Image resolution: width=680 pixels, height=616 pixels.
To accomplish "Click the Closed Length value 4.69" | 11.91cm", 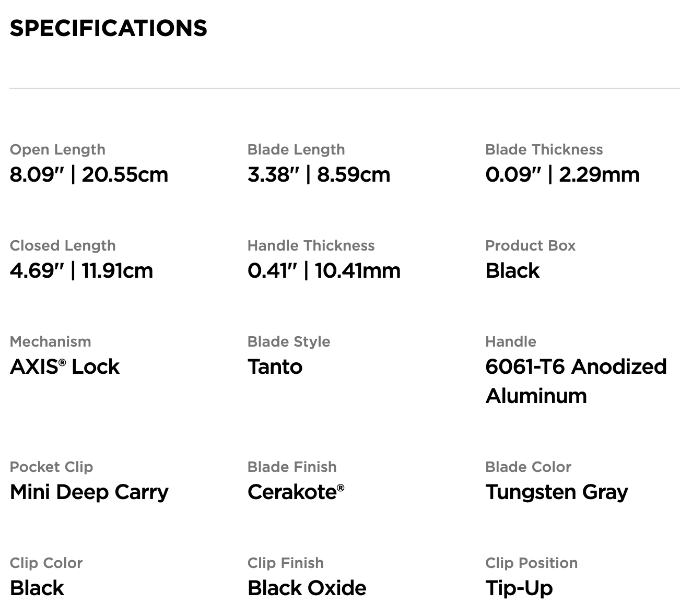I will (81, 270).
